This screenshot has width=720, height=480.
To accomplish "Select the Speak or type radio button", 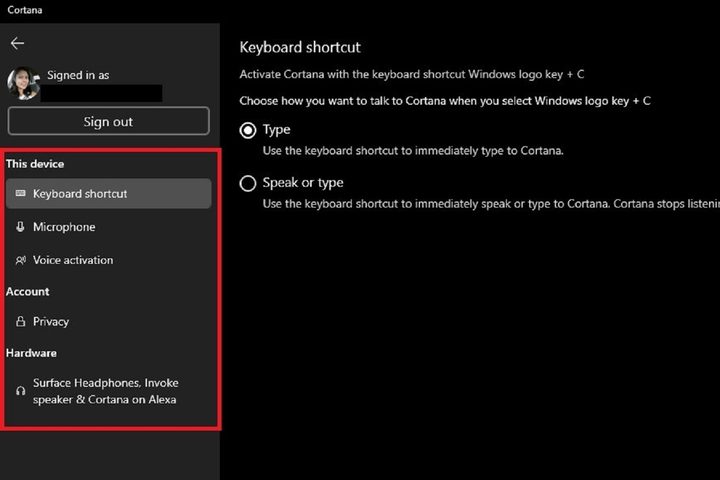I will [x=248, y=183].
